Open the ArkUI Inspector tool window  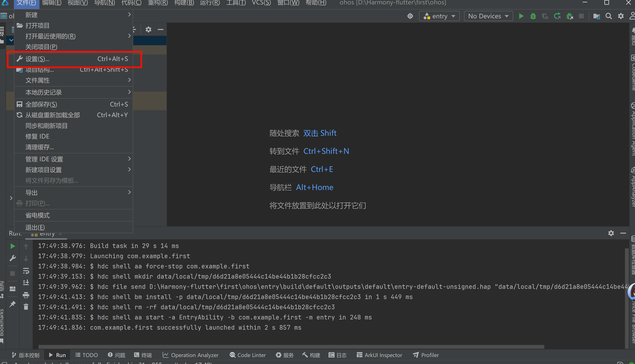coord(379,355)
